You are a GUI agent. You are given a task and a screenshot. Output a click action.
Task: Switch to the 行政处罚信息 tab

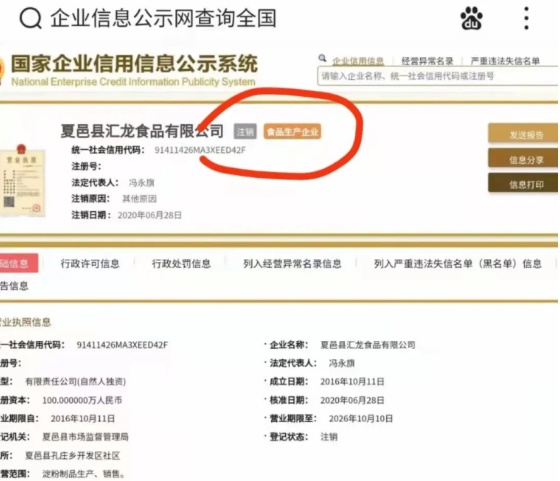click(x=181, y=264)
